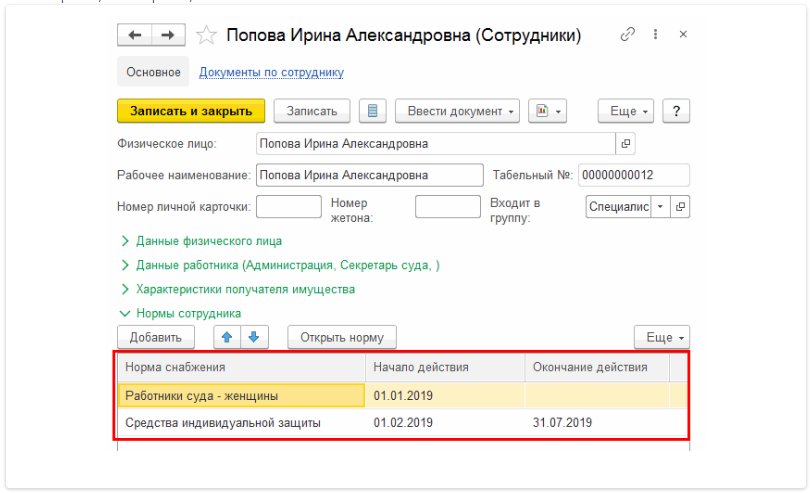Copy link to this employee card
This screenshot has height=493, width=811.
[628, 34]
